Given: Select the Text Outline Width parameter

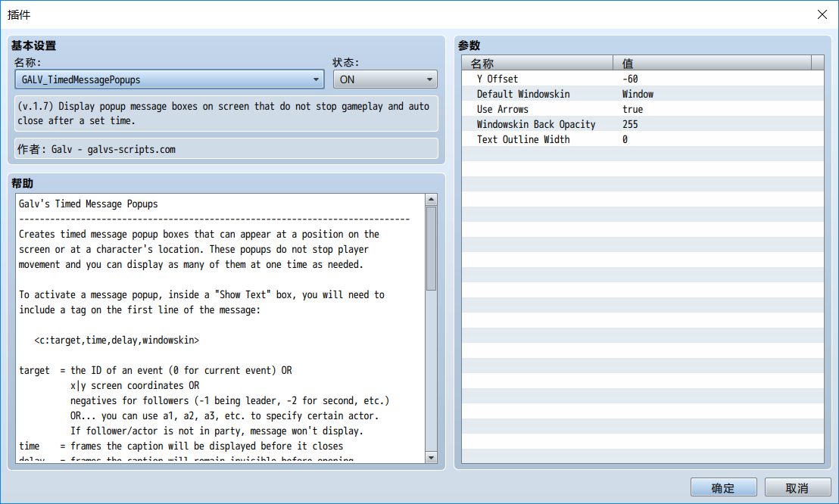Looking at the screenshot, I should tap(643, 139).
